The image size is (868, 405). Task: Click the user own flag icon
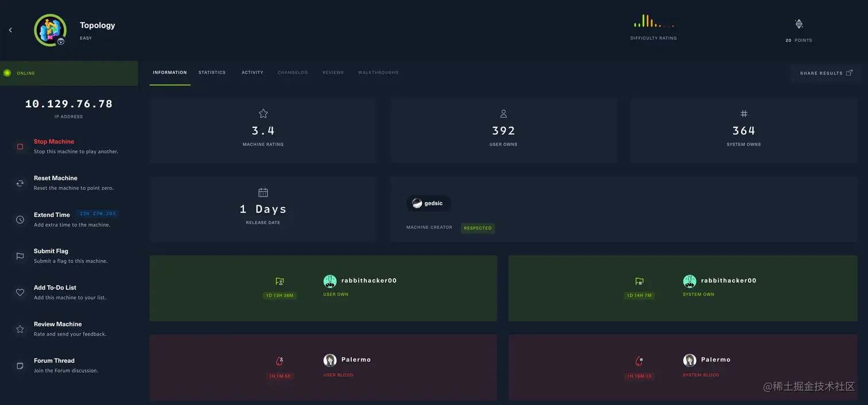[280, 281]
